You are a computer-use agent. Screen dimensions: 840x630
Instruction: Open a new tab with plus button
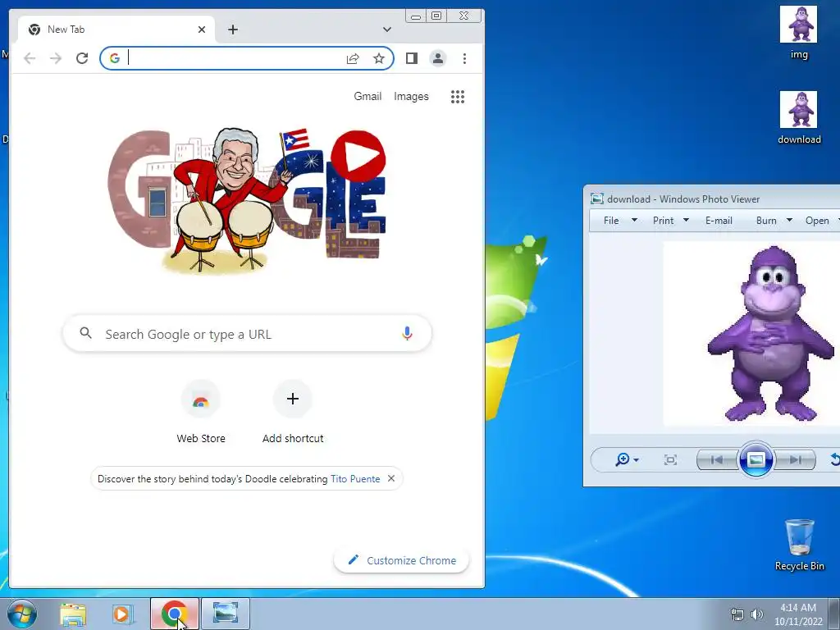232,30
